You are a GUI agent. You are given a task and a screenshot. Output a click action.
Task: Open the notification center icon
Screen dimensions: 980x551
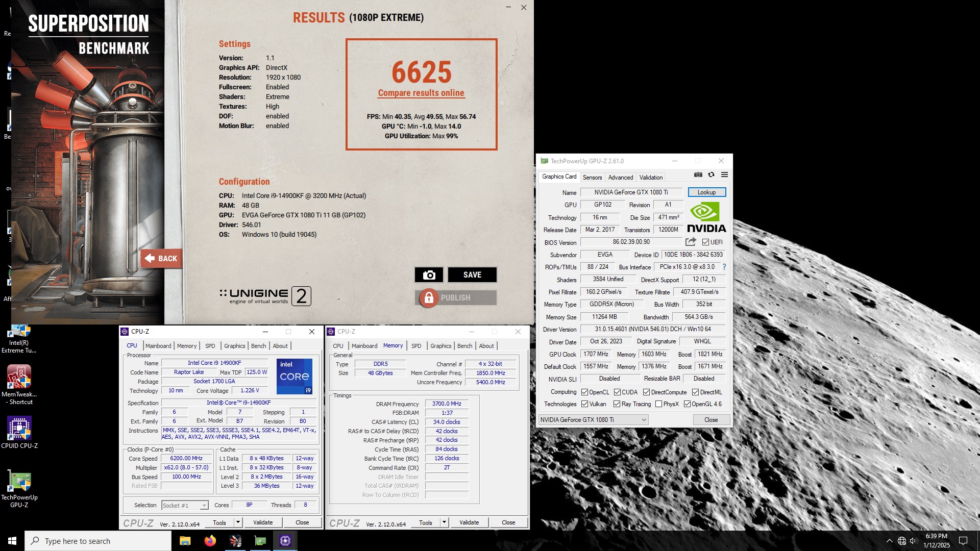[x=963, y=541]
